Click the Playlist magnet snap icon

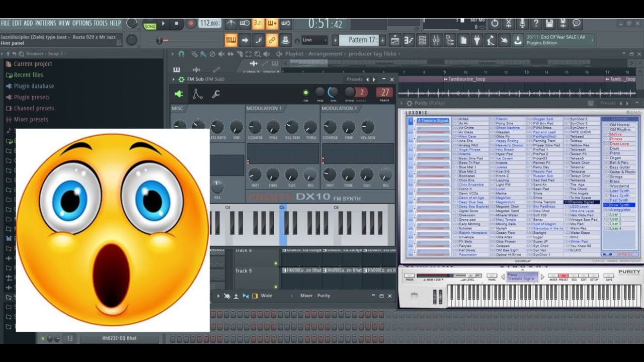(x=181, y=54)
